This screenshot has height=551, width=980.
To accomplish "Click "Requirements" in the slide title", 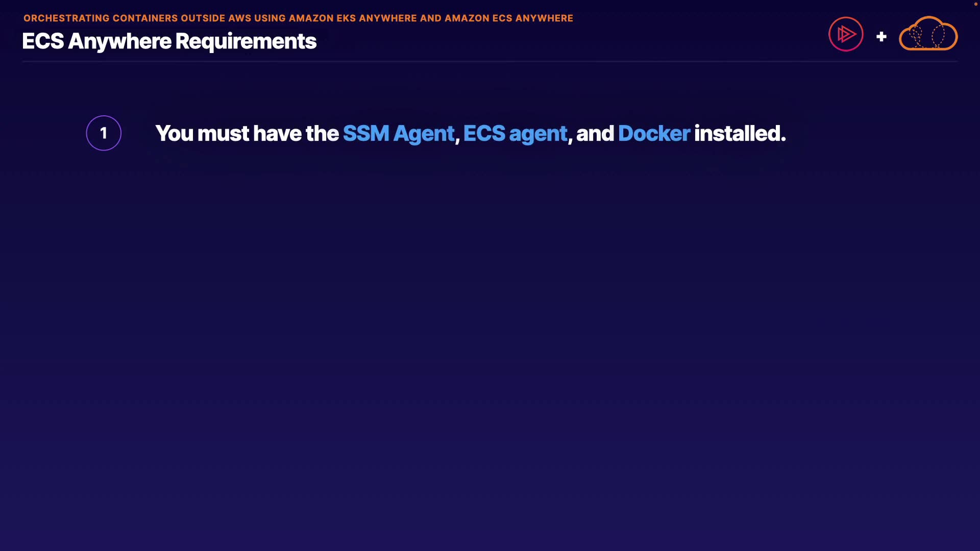I will [246, 41].
